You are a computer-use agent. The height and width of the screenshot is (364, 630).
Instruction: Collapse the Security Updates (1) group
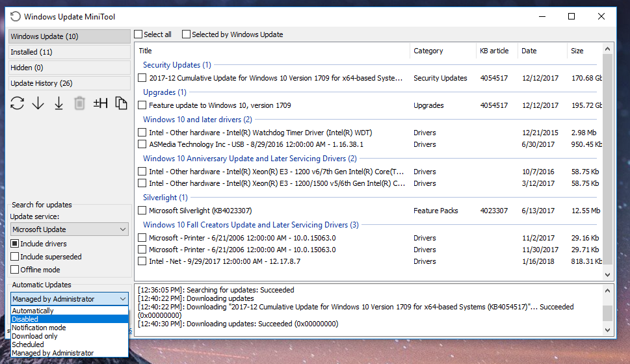(x=177, y=65)
